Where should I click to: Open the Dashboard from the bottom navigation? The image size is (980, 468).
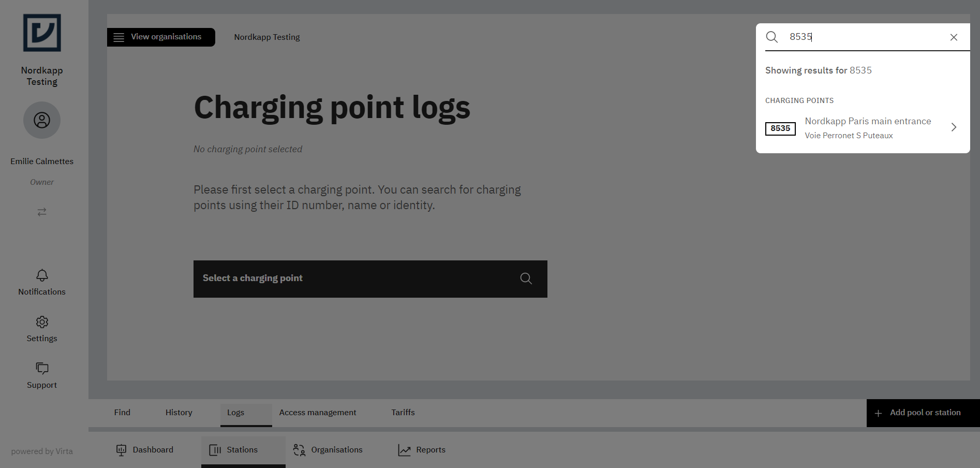click(x=145, y=449)
